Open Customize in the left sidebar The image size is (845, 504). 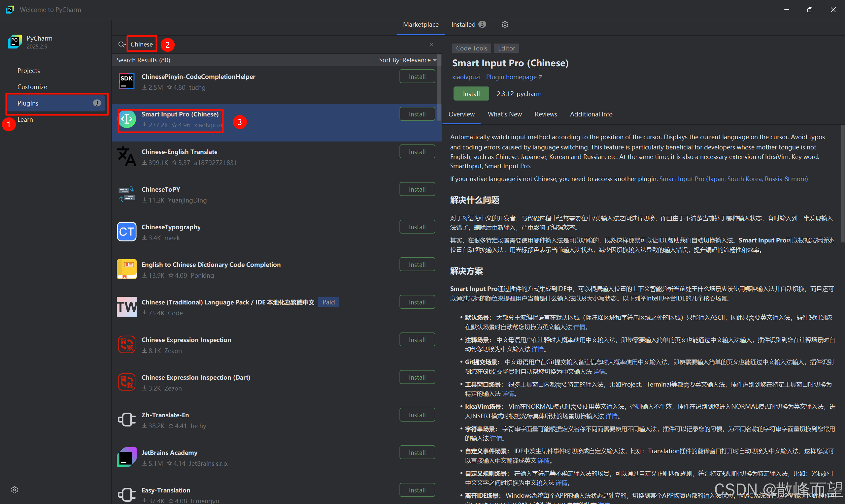pos(32,87)
